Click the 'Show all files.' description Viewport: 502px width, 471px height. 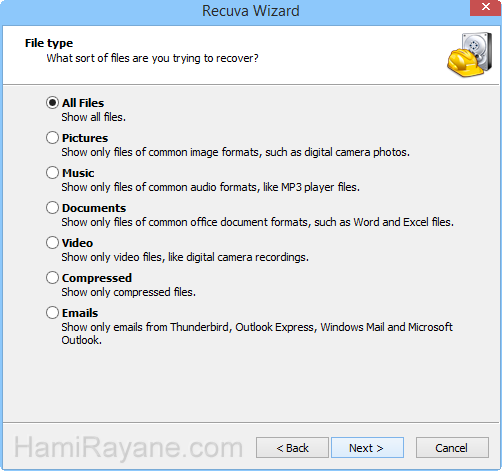pyautogui.click(x=94, y=117)
